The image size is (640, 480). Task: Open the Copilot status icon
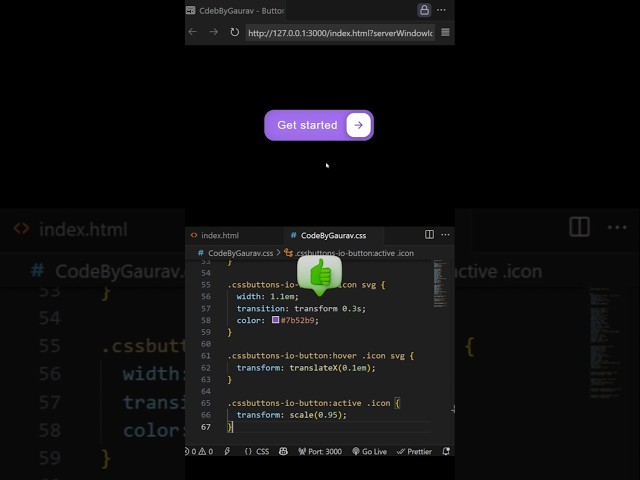coord(283,451)
